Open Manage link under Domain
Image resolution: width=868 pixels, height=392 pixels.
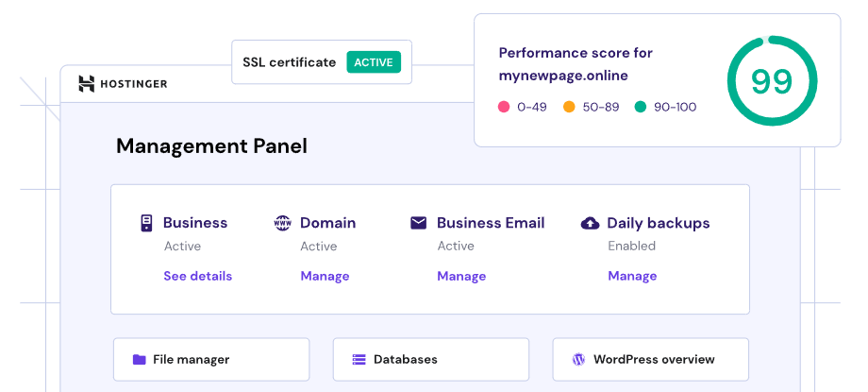coord(325,276)
